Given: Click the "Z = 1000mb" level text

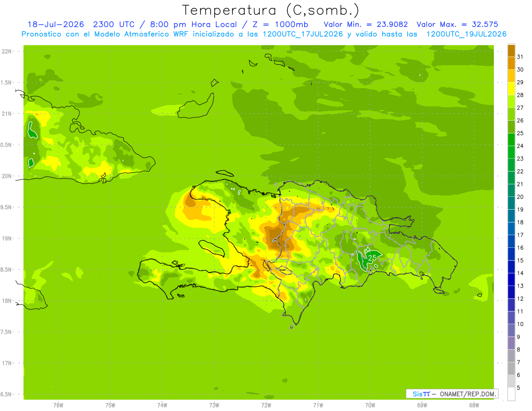Looking at the screenshot, I should pos(280,24).
